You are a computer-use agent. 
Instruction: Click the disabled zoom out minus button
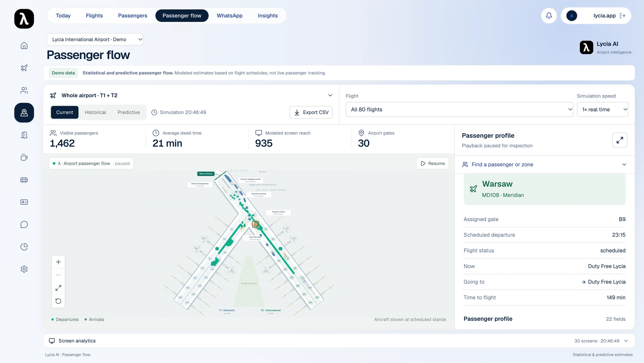pyautogui.click(x=58, y=275)
